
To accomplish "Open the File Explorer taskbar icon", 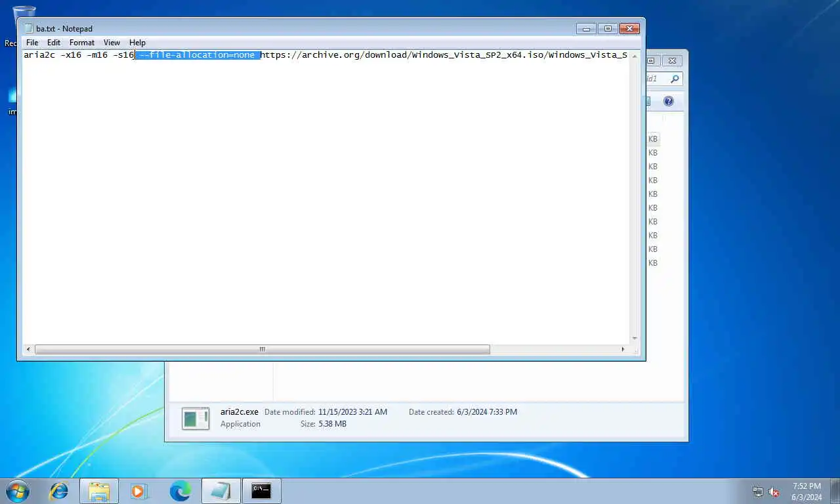I will tap(99, 491).
